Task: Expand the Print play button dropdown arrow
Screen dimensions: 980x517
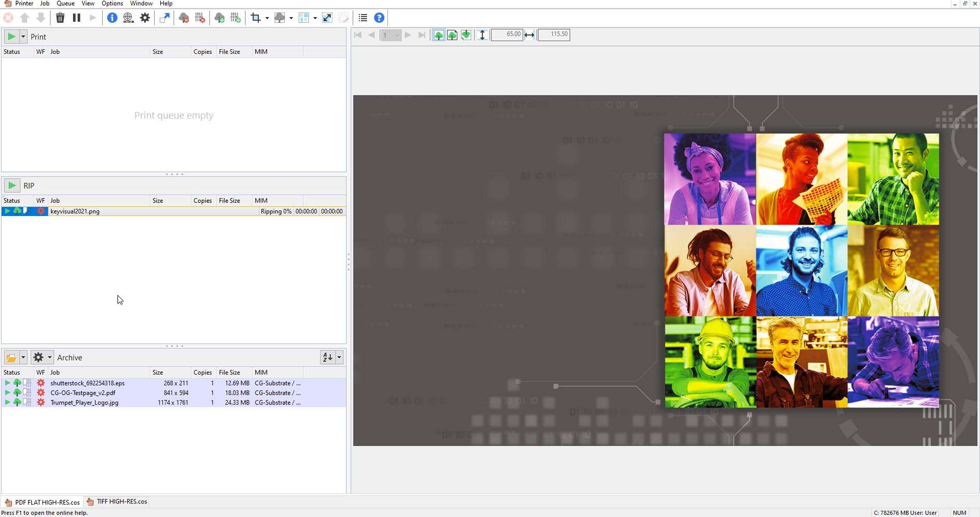Action: (23, 37)
